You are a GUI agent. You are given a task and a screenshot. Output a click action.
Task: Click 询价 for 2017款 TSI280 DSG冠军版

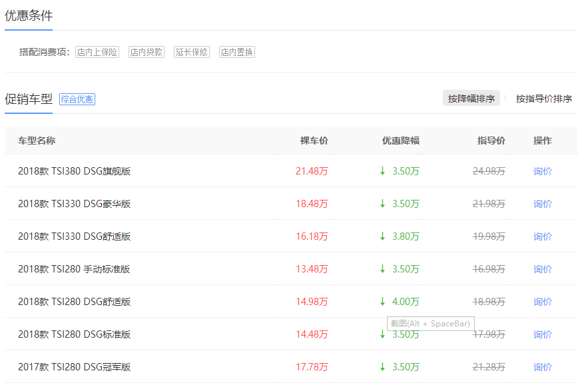543,367
